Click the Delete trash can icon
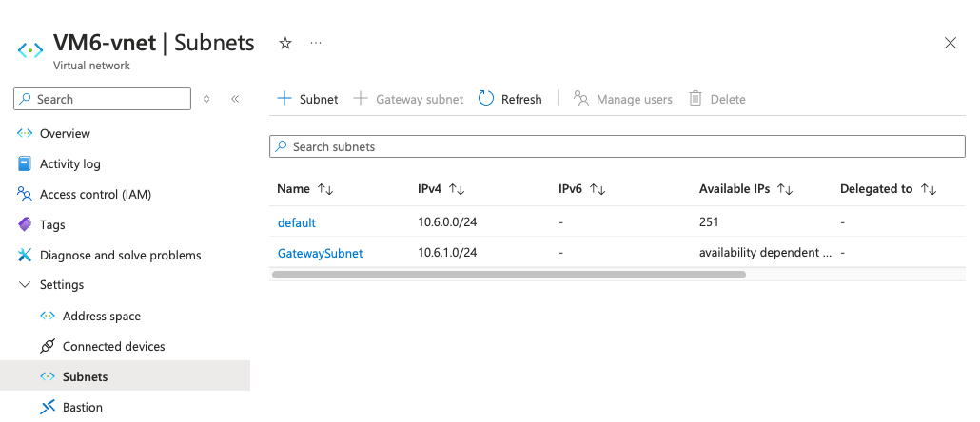This screenshot has width=980, height=422. click(x=695, y=98)
